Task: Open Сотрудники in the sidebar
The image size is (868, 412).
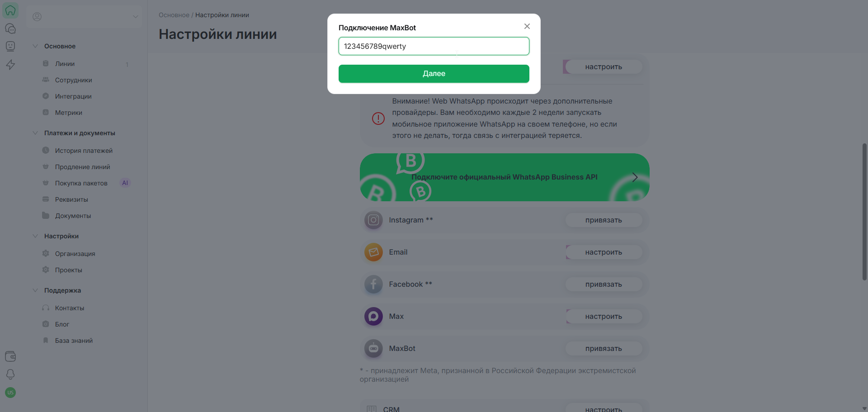Action: pos(73,80)
